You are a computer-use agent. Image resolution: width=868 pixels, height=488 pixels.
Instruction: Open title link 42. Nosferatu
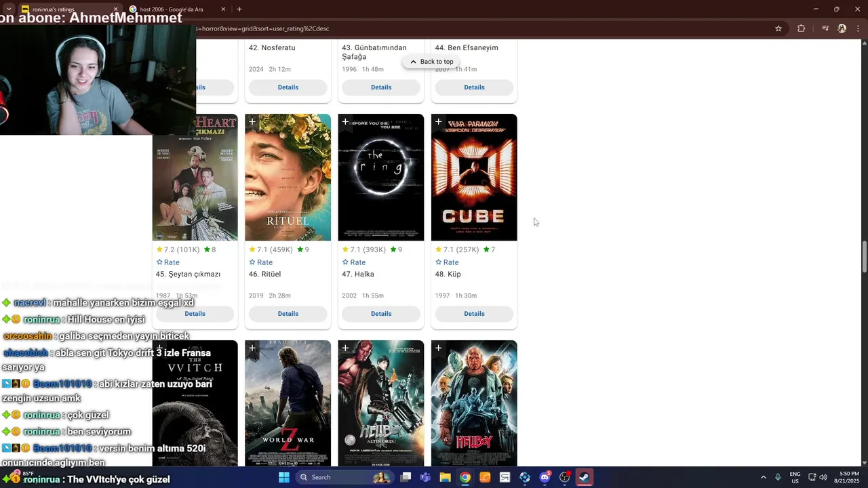click(272, 48)
